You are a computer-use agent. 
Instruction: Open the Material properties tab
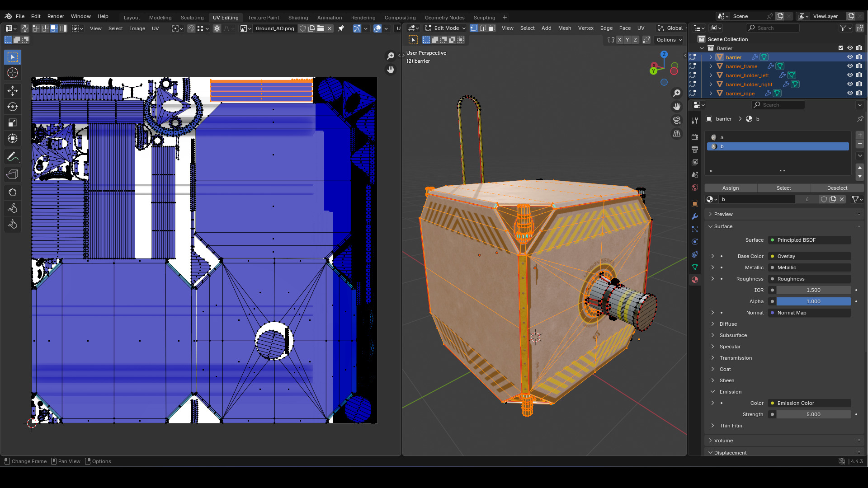coord(695,280)
